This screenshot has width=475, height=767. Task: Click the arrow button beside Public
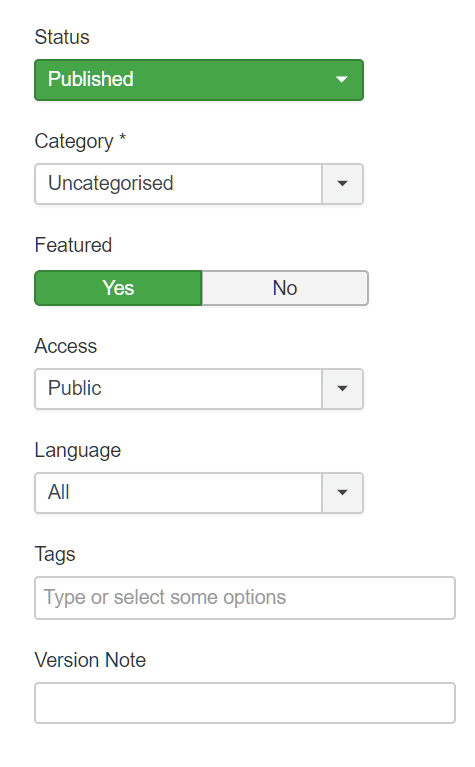342,389
